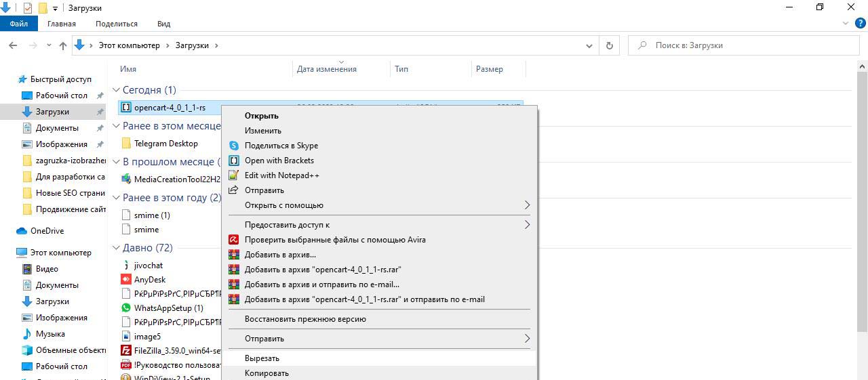The width and height of the screenshot is (868, 380).
Task: Click the Avira scan icon
Action: point(234,240)
